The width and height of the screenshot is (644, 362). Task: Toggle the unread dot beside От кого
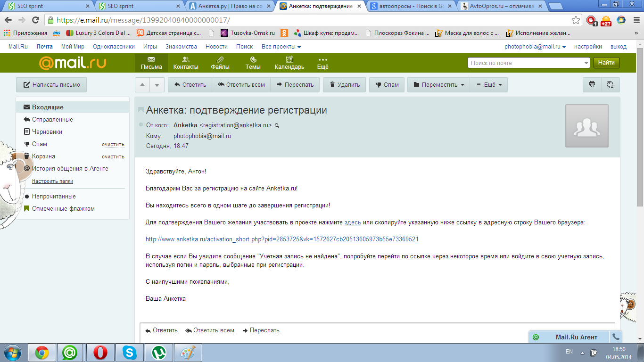[x=141, y=125]
